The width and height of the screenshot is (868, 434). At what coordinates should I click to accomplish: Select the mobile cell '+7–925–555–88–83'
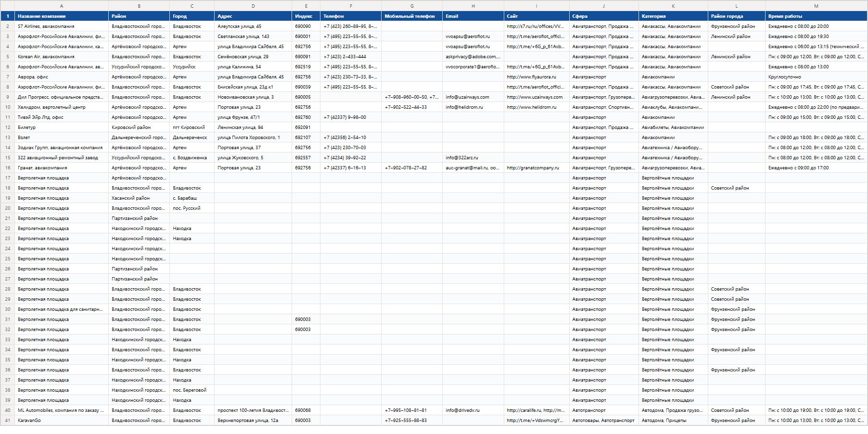pos(412,421)
